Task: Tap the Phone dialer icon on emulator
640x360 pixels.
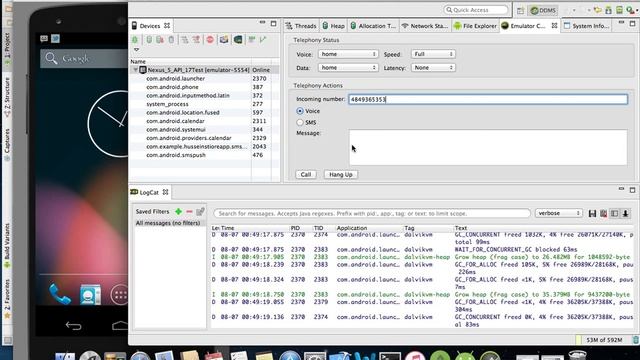Action: click(x=60, y=294)
